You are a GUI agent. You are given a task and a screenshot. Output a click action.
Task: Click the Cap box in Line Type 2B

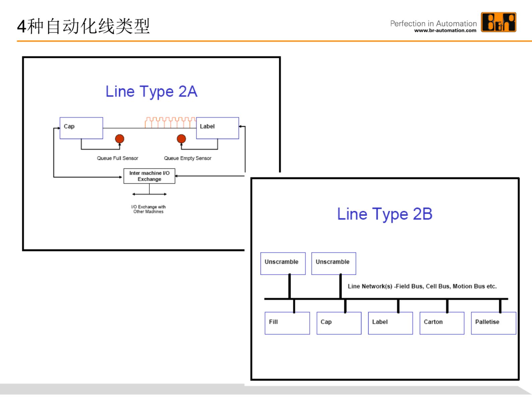coord(339,323)
